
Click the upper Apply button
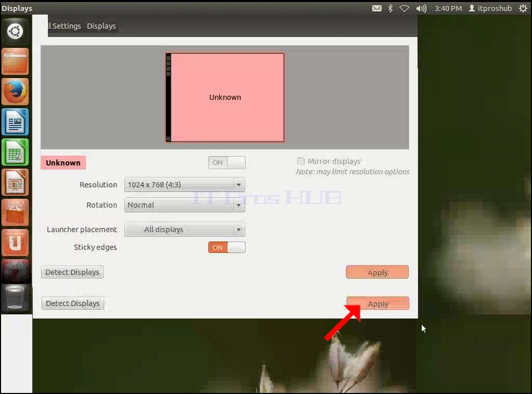tap(377, 272)
